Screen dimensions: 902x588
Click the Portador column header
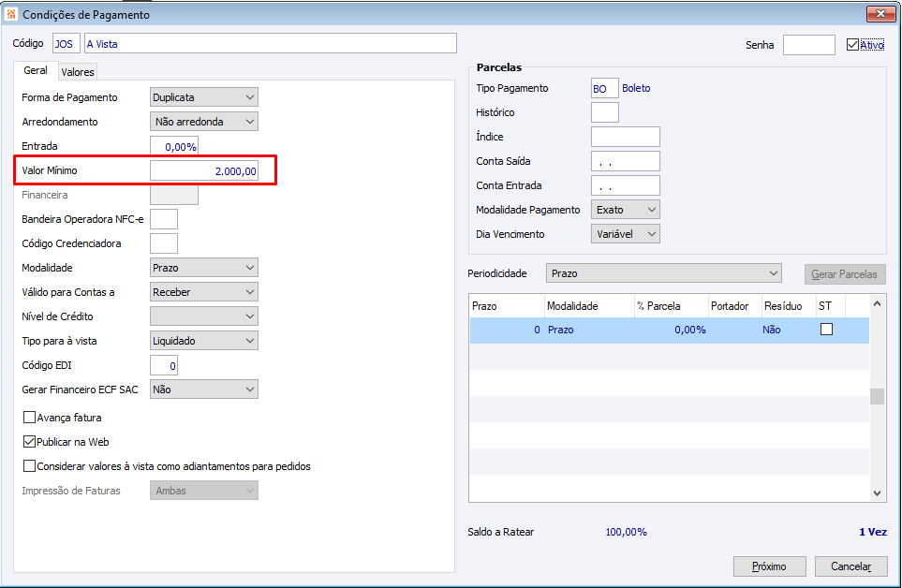coord(734,306)
